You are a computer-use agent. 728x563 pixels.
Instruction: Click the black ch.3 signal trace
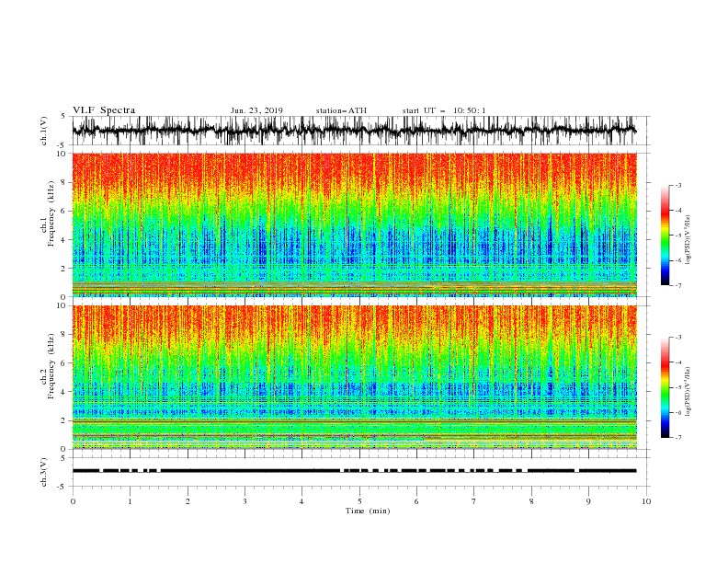tap(354, 471)
